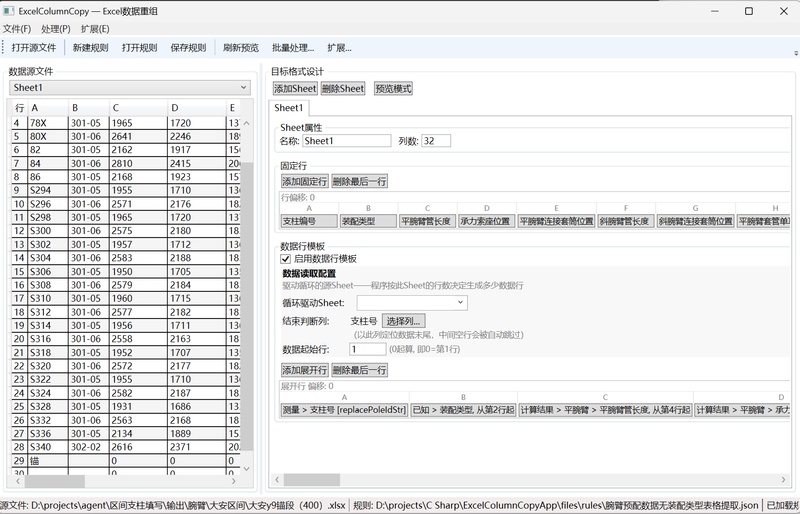The image size is (800, 514).
Task: Open the 扩展(E) menu
Action: [x=95, y=29]
